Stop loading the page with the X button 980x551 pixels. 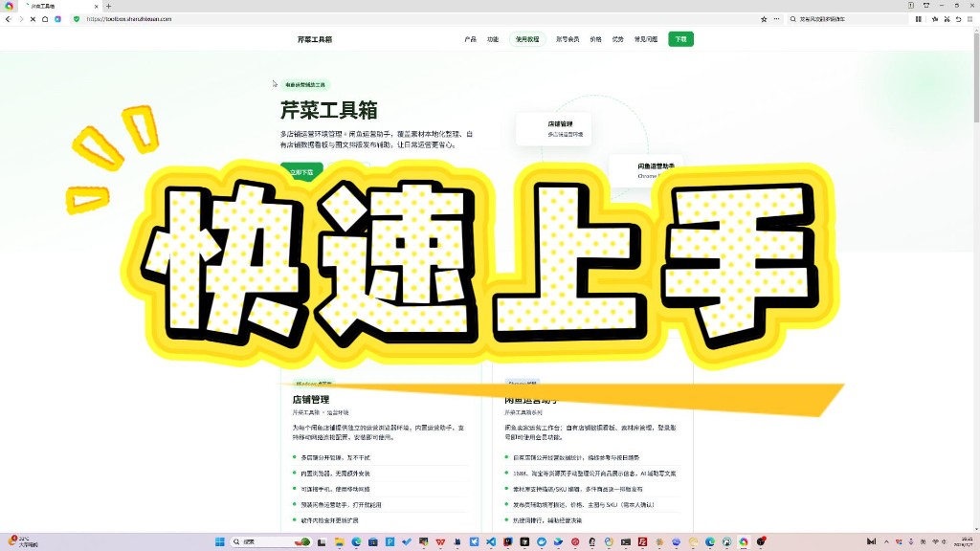[33, 19]
